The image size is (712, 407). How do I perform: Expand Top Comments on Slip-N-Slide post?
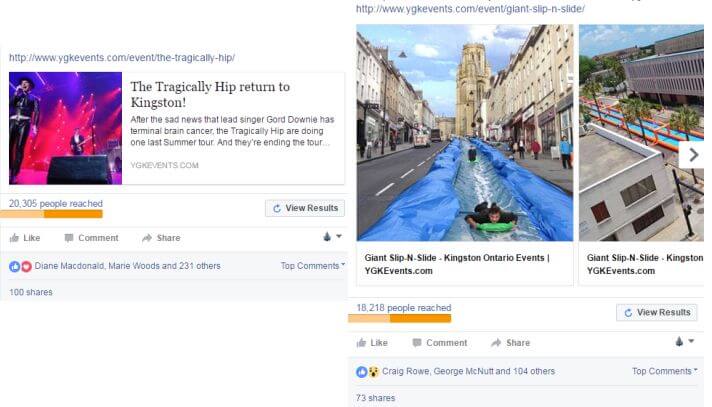[664, 371]
